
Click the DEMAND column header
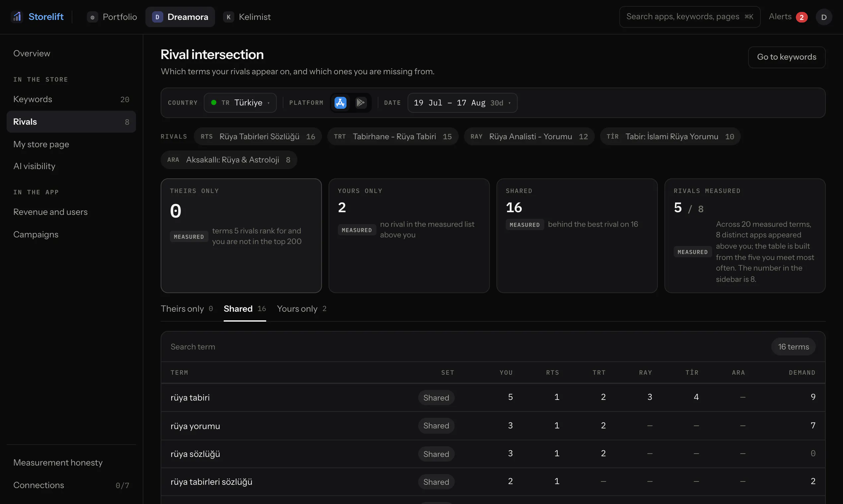point(802,373)
